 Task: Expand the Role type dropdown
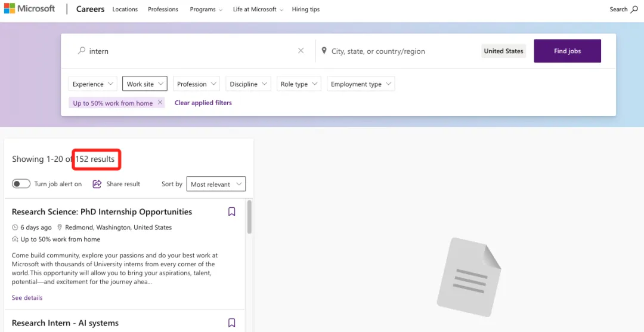coord(299,84)
